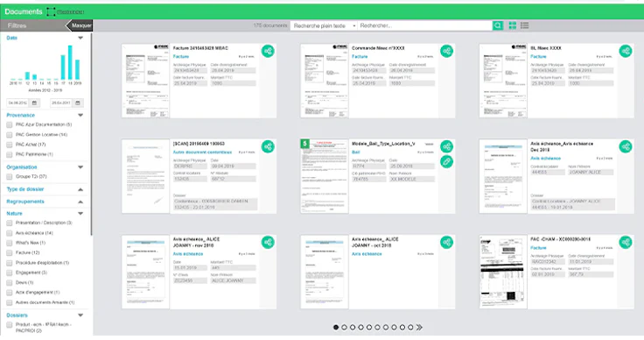The width and height of the screenshot is (644, 340).
Task: Share the Avis échéance ALICE nov 2018 document
Action: coord(268,242)
